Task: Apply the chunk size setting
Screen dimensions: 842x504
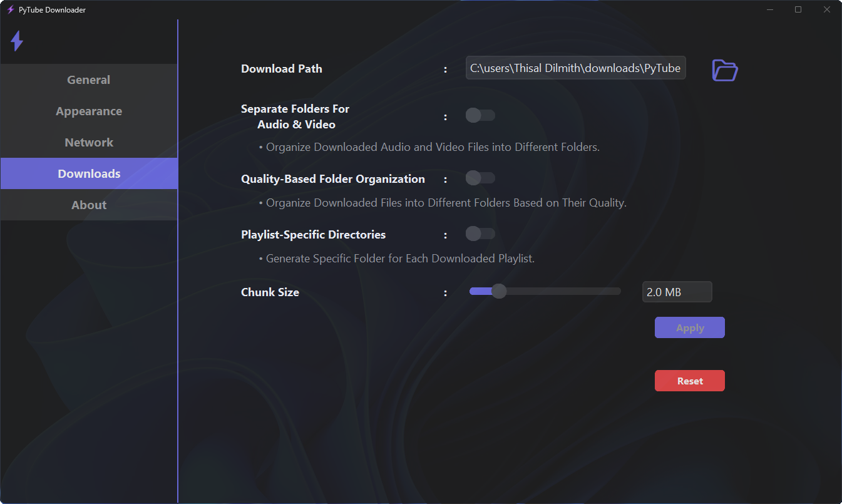Action: tap(690, 327)
